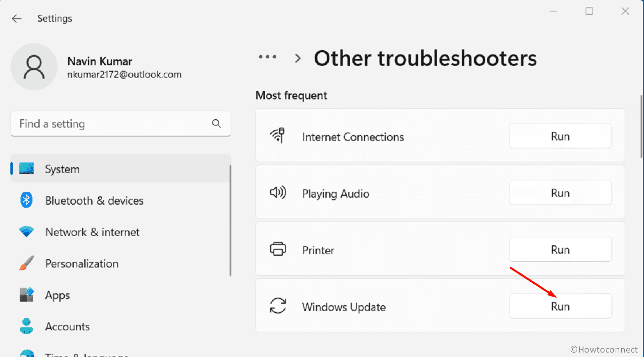This screenshot has height=357, width=644.
Task: Click the nkumar2172@outlook.com email
Action: pos(124,75)
